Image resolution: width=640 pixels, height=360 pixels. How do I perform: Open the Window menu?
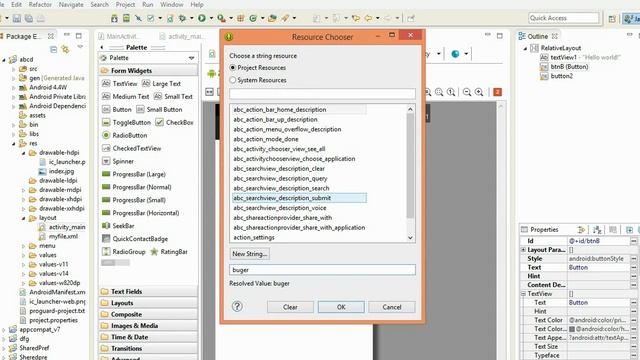pos(171,4)
